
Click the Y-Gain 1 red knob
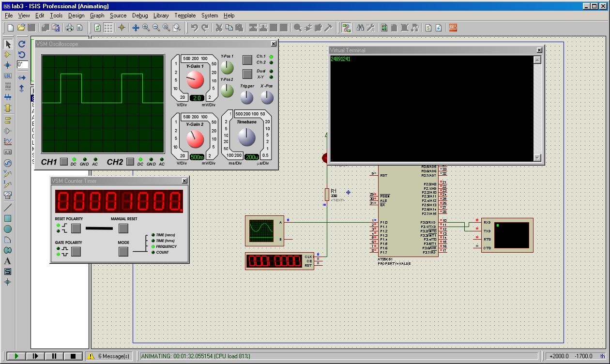click(195, 79)
